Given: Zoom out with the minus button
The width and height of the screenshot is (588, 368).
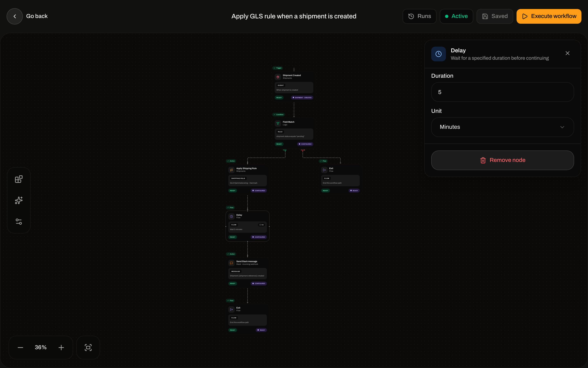Looking at the screenshot, I should point(20,347).
